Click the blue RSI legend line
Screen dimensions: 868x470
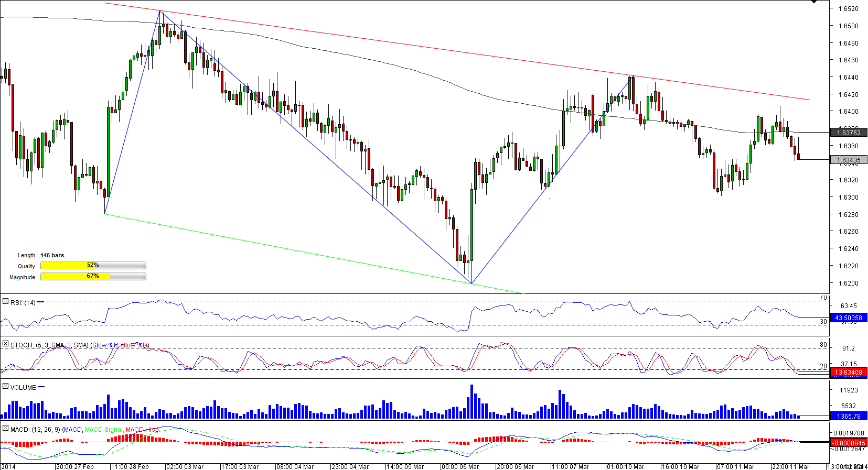pyautogui.click(x=41, y=302)
